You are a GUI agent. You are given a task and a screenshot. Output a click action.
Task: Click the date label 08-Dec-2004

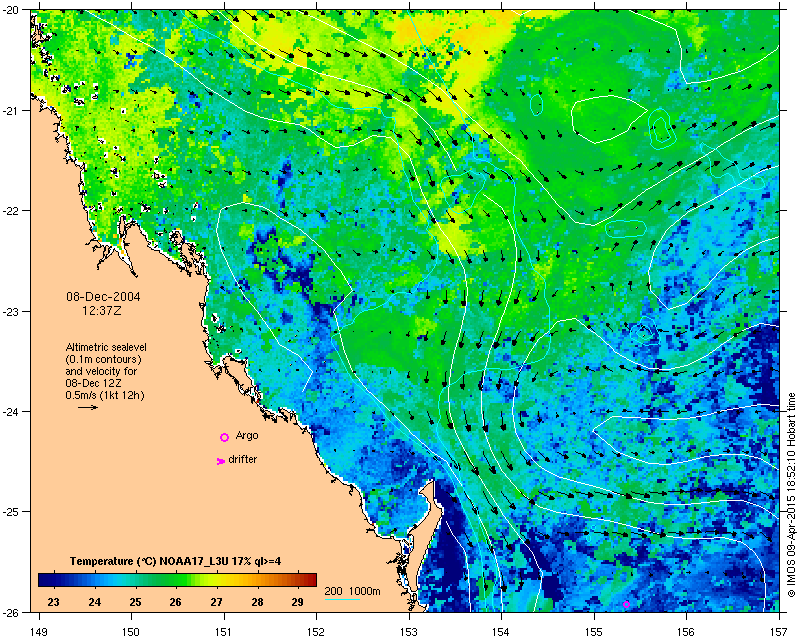tap(103, 297)
